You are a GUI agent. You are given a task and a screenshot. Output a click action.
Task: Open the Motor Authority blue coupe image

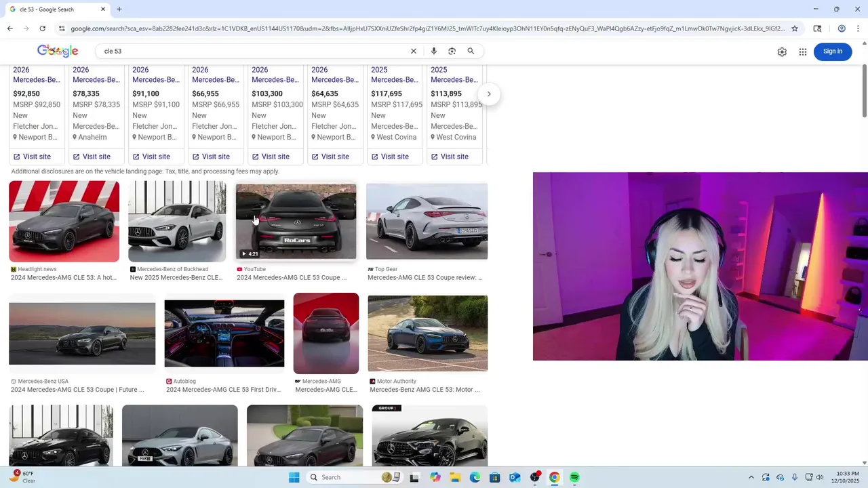[428, 333]
